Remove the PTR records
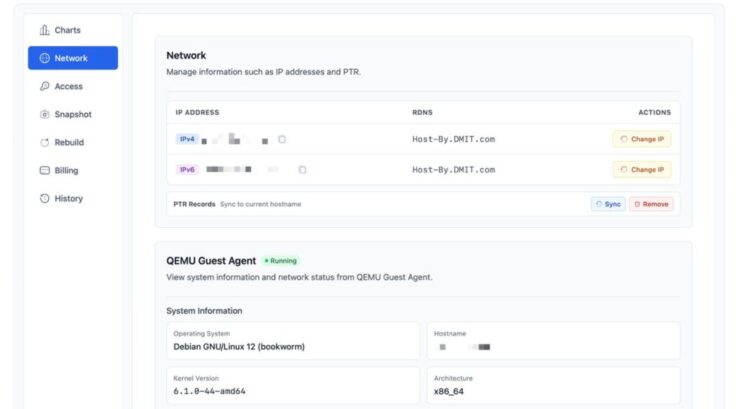Screen dimensions: 736x409 click(x=652, y=204)
